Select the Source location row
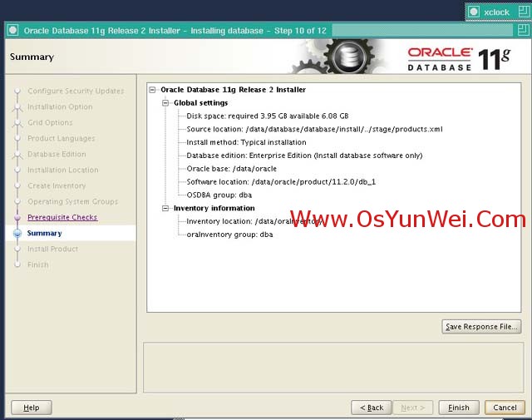Image resolution: width=532 pixels, height=420 pixels. [x=314, y=130]
